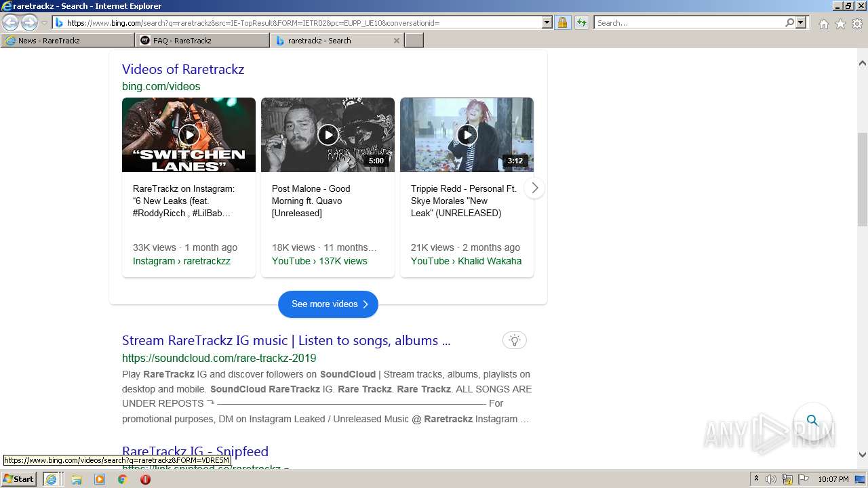Switch to FAQ - RareTrackz tab
Image resolution: width=868 pixels, height=488 pixels.
(x=202, y=41)
